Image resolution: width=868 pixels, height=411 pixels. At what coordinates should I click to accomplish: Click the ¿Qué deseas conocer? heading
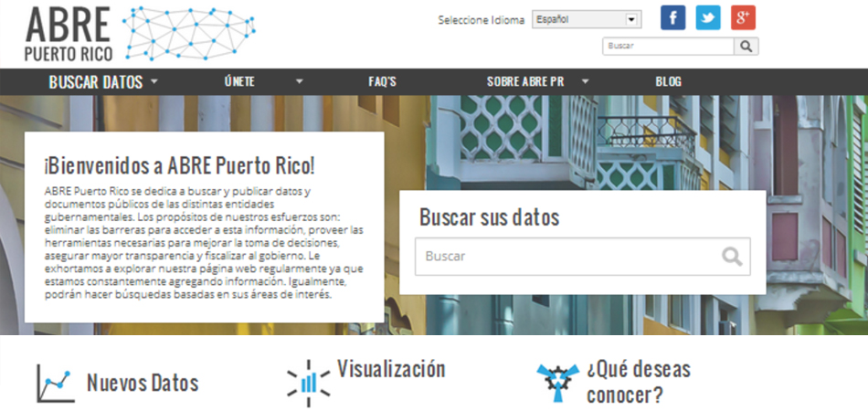[x=639, y=382]
